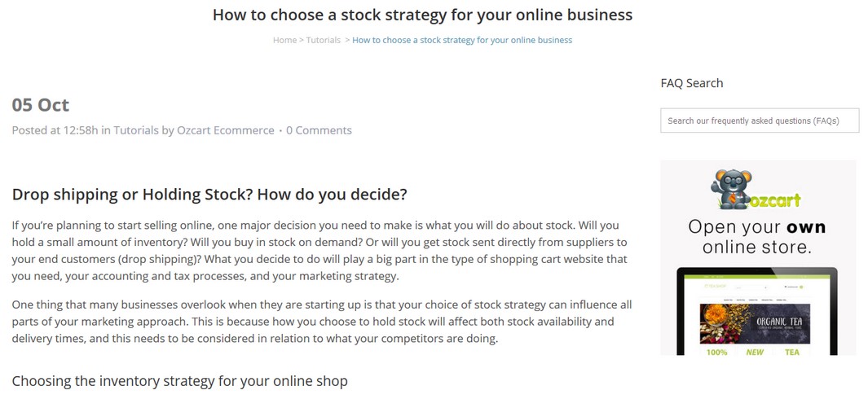Click the first article paragraph about stock

click(319, 252)
